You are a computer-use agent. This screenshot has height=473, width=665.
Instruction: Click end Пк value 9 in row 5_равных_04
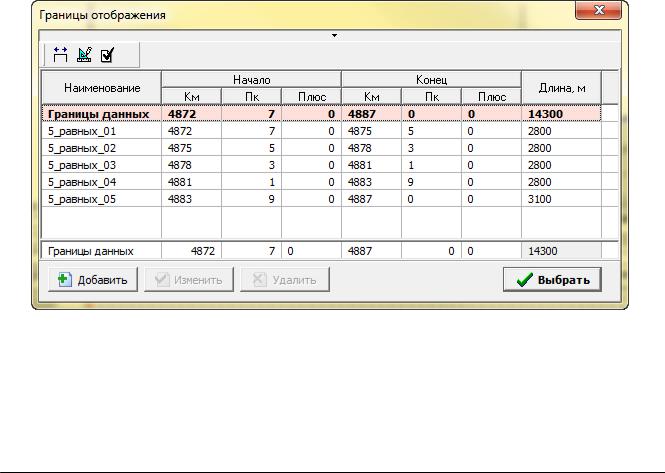click(431, 182)
